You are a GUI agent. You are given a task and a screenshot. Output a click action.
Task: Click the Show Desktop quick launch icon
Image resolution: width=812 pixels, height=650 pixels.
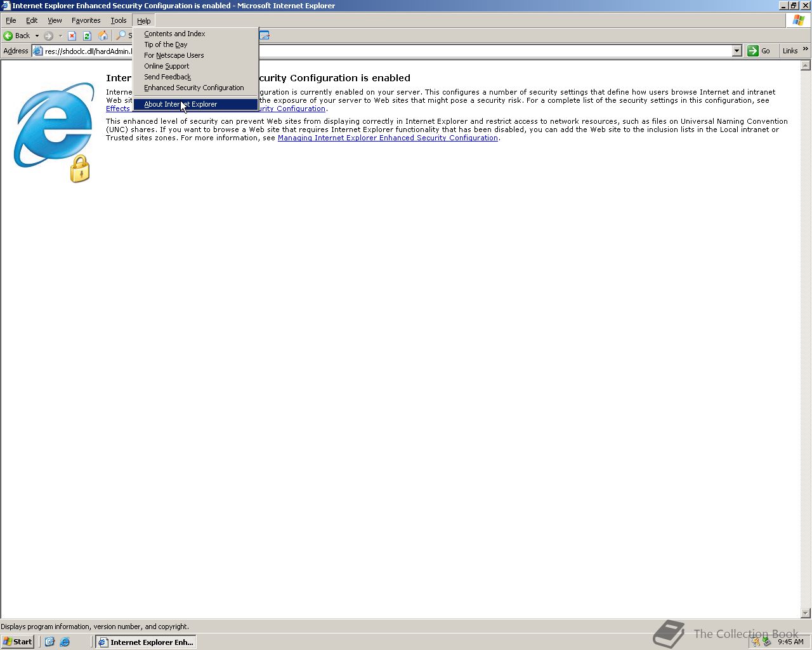pos(49,642)
